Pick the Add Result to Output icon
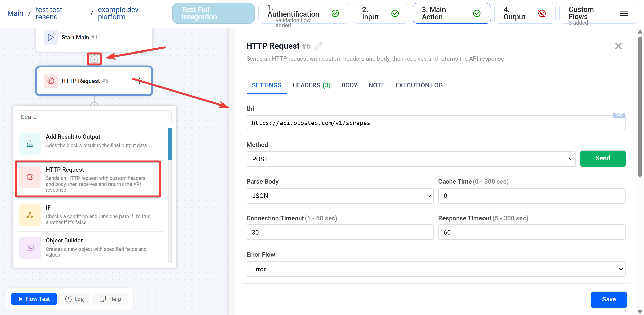 30,144
